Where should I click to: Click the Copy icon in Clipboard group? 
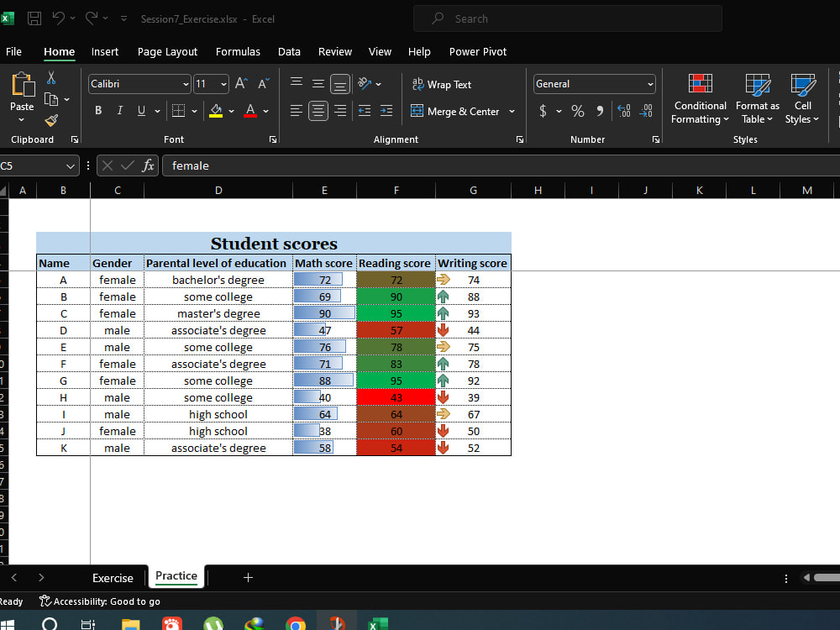pos(51,99)
